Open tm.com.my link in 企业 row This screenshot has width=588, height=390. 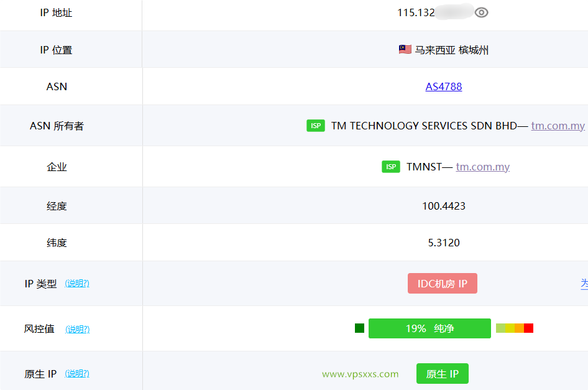click(482, 167)
